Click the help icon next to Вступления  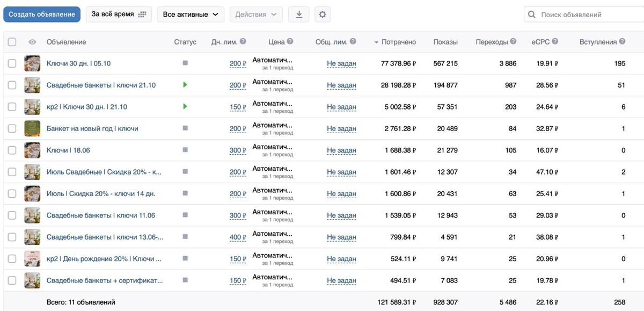[622, 41]
